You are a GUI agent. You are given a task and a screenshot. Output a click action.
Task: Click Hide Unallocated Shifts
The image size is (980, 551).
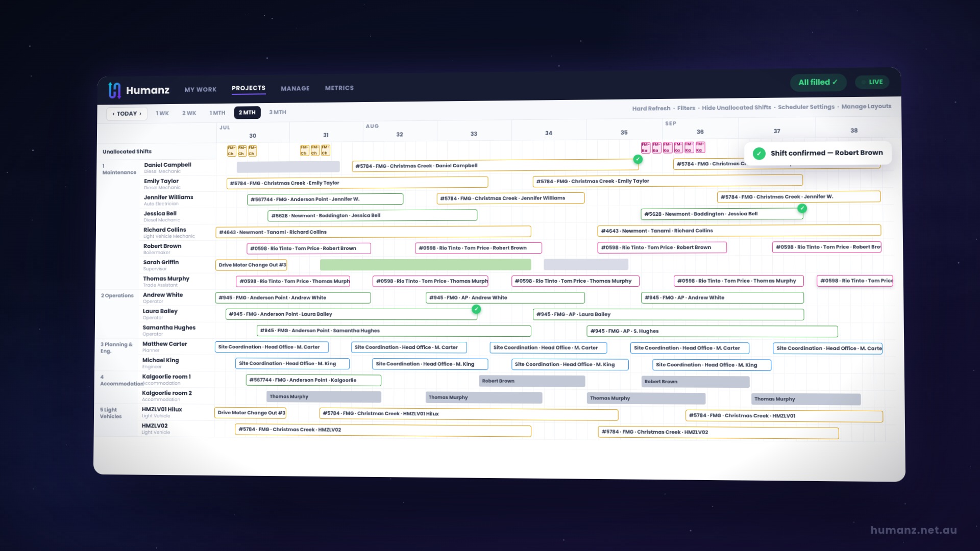click(737, 107)
